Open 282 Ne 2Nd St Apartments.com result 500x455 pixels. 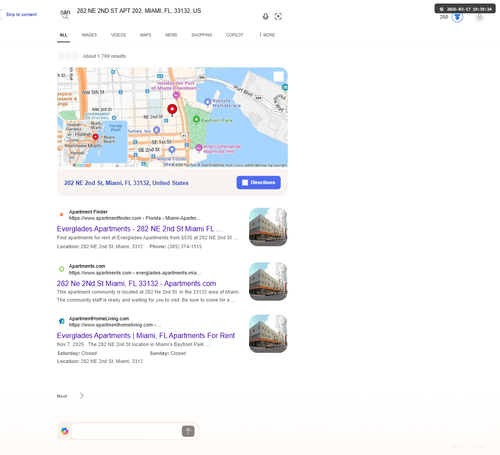tap(136, 283)
